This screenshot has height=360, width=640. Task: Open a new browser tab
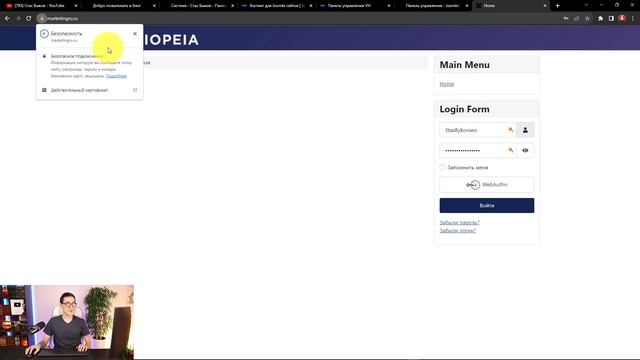(x=558, y=6)
